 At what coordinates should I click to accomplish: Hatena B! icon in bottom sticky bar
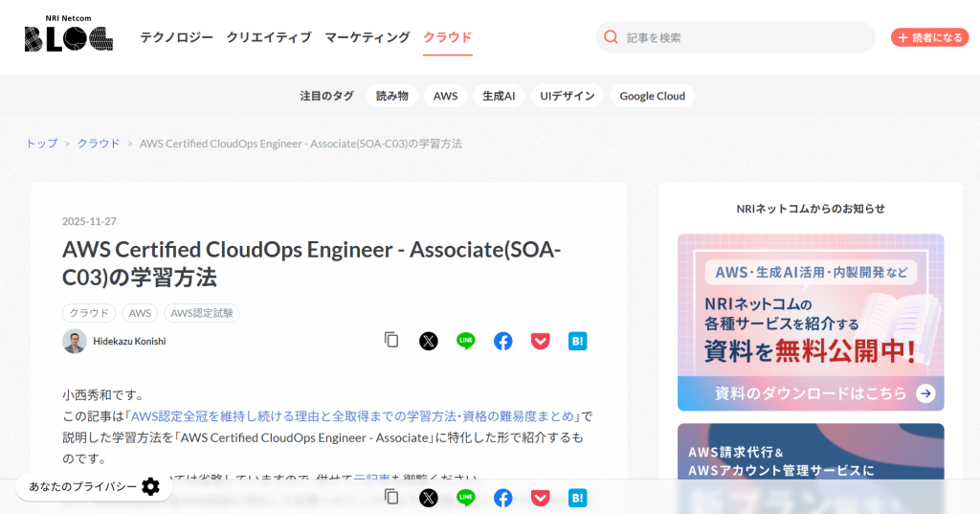pyautogui.click(x=577, y=498)
